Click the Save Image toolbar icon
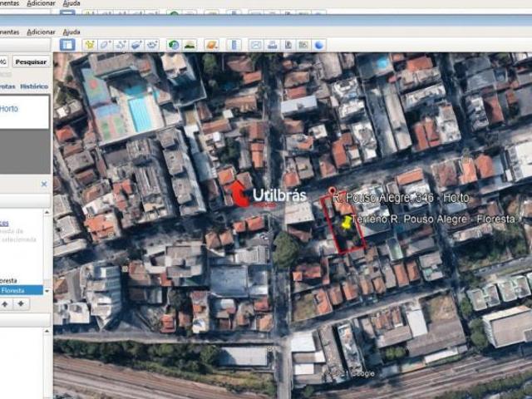The image size is (532, 399). 288,44
